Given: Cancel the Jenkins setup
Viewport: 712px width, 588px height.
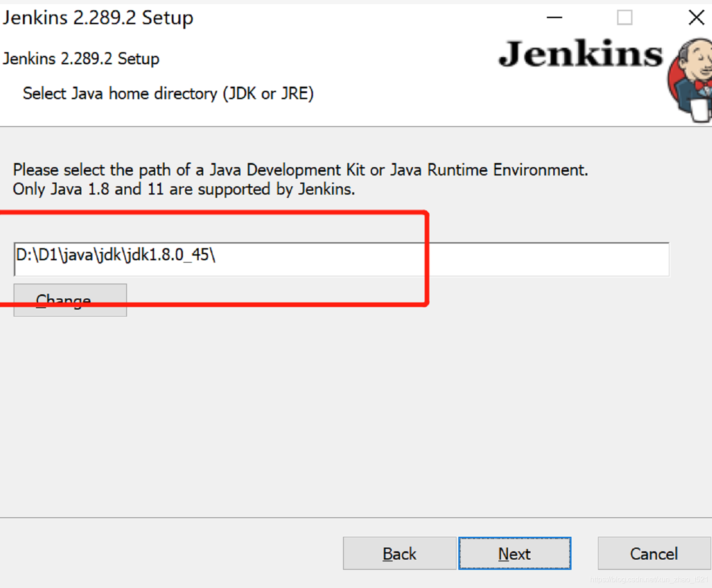Looking at the screenshot, I should 654,553.
